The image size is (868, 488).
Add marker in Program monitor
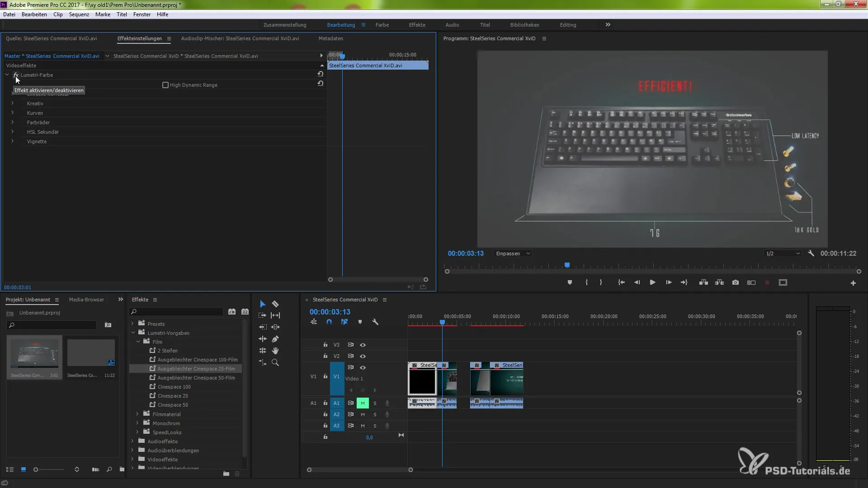pyautogui.click(x=570, y=282)
